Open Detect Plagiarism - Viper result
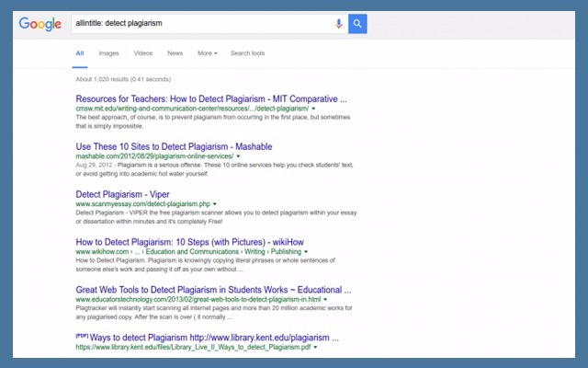 122,194
